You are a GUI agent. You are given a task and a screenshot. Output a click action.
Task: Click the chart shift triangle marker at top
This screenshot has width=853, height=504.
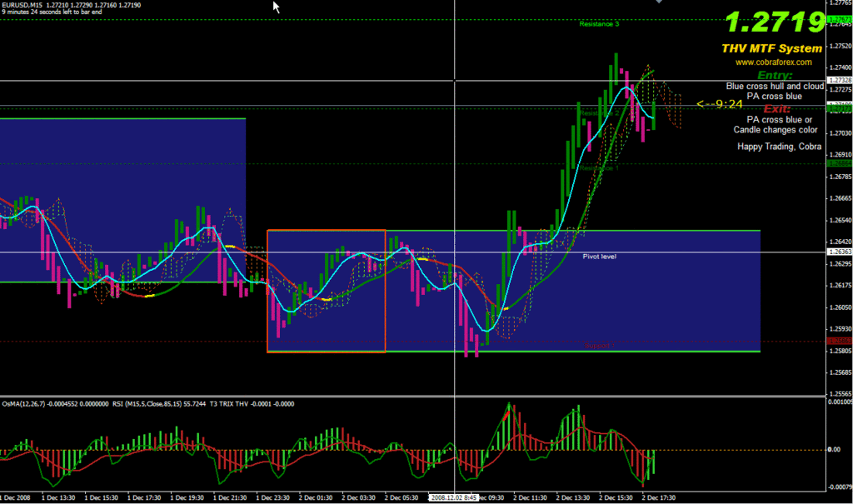[659, 2]
